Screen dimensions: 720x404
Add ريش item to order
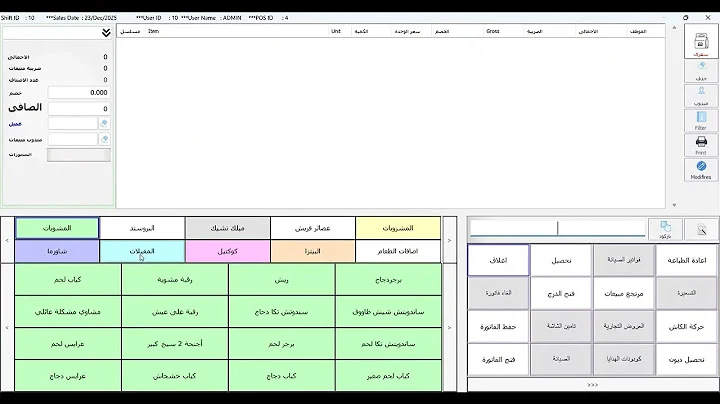[281, 280]
